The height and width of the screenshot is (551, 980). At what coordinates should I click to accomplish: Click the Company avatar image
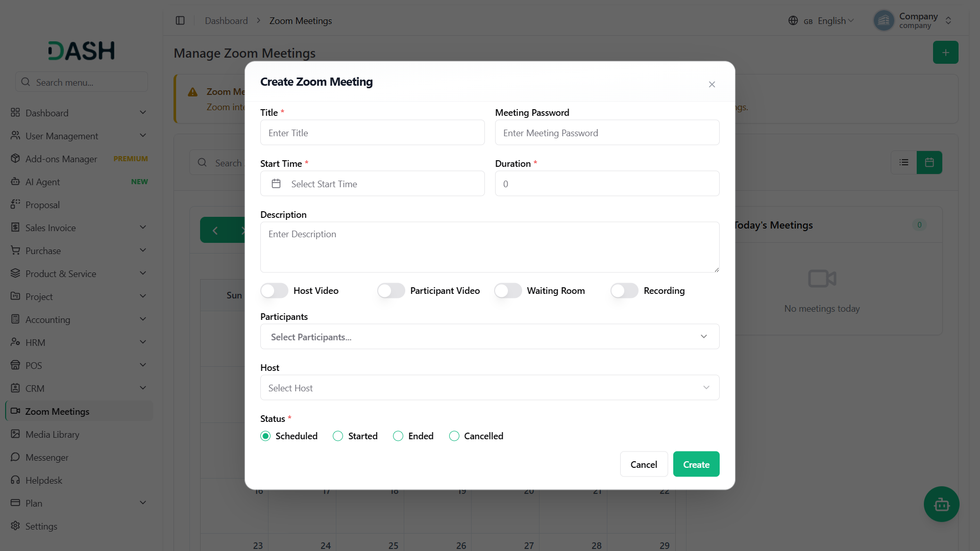884,20
